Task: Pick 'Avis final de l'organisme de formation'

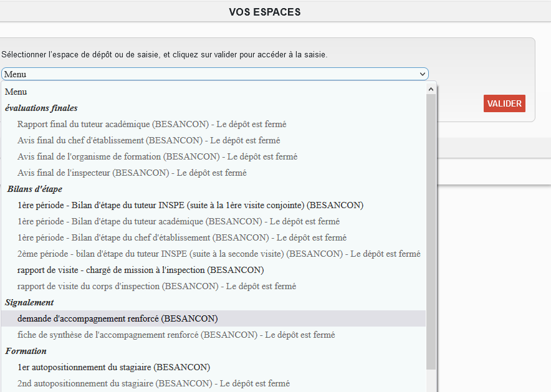Action: click(x=157, y=156)
